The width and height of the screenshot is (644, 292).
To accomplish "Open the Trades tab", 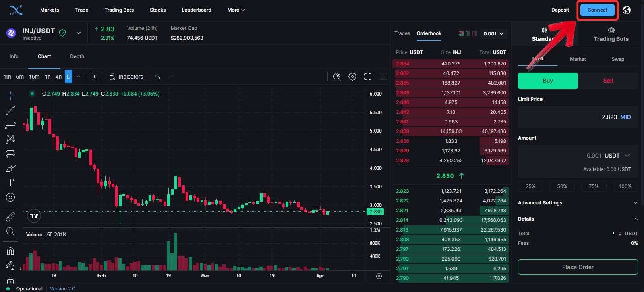I will coord(402,33).
